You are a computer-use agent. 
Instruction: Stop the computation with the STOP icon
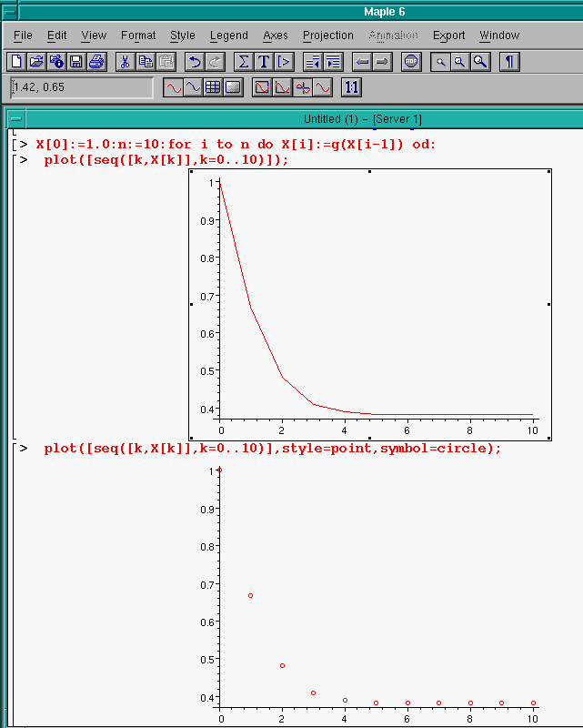411,62
